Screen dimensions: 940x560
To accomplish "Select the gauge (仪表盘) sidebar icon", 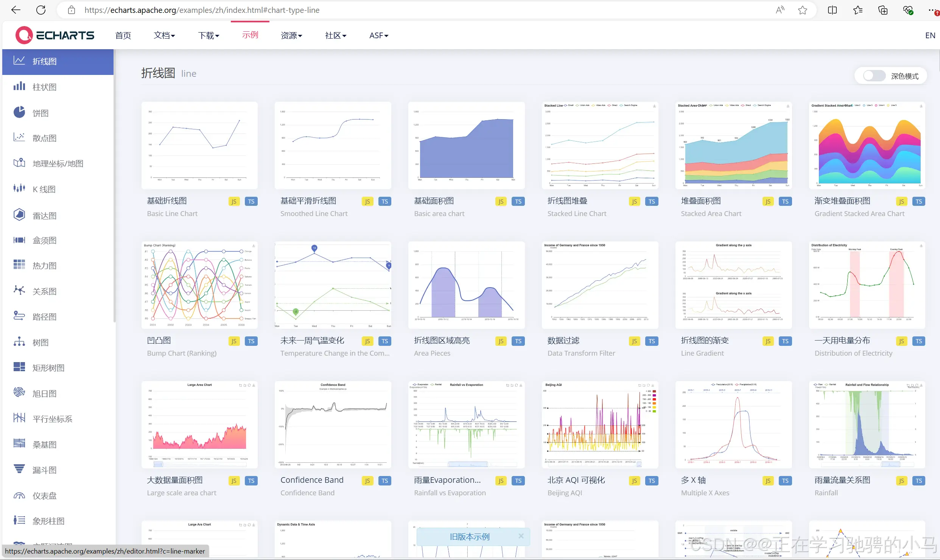I will (x=19, y=495).
